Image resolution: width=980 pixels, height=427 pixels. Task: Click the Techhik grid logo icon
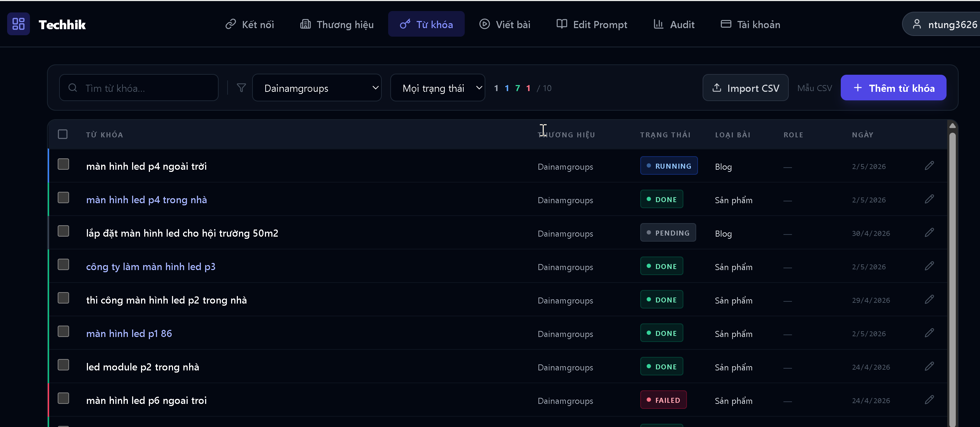pos(18,24)
